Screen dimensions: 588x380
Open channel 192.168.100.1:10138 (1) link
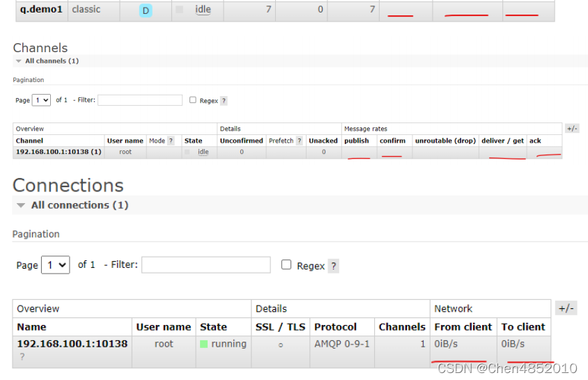(59, 152)
